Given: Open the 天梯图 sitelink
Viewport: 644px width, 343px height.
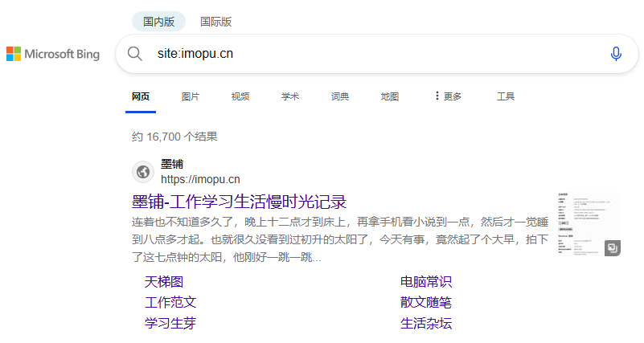Looking at the screenshot, I should click(164, 282).
